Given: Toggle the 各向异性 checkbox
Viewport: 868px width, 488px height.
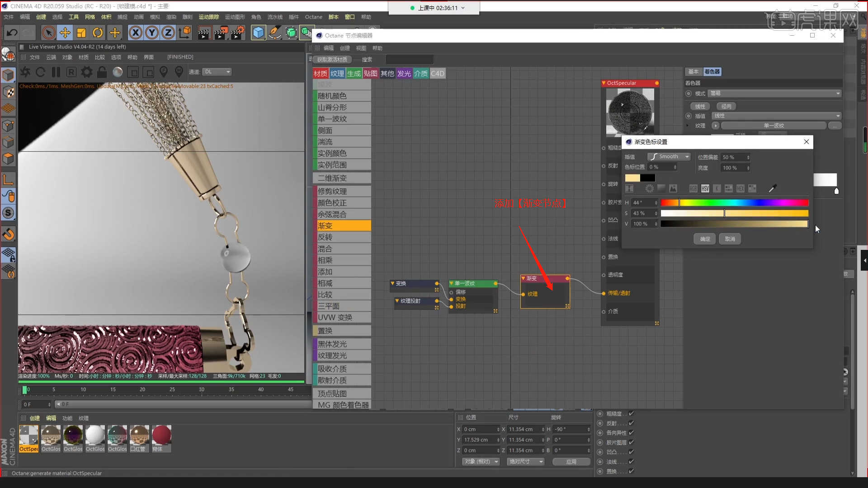Looking at the screenshot, I should pos(631,432).
